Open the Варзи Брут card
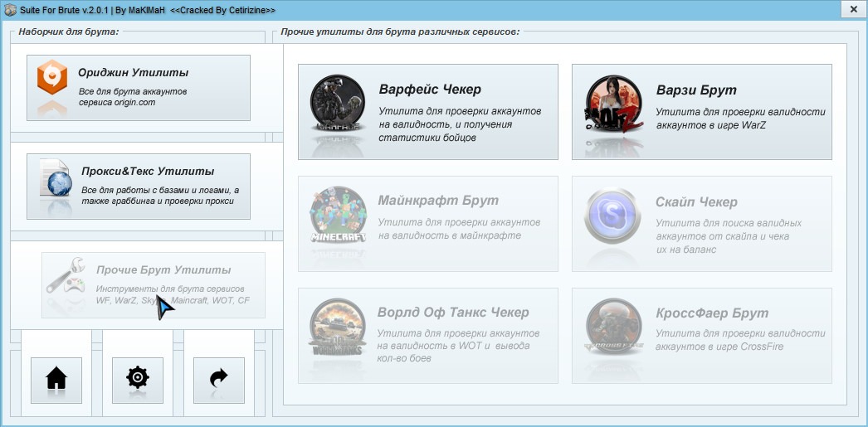 [701, 112]
